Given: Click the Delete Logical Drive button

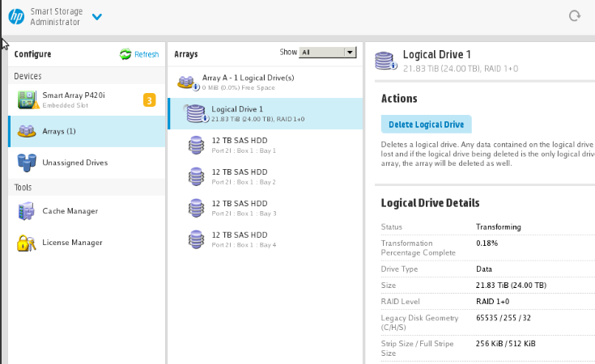Looking at the screenshot, I should 426,125.
